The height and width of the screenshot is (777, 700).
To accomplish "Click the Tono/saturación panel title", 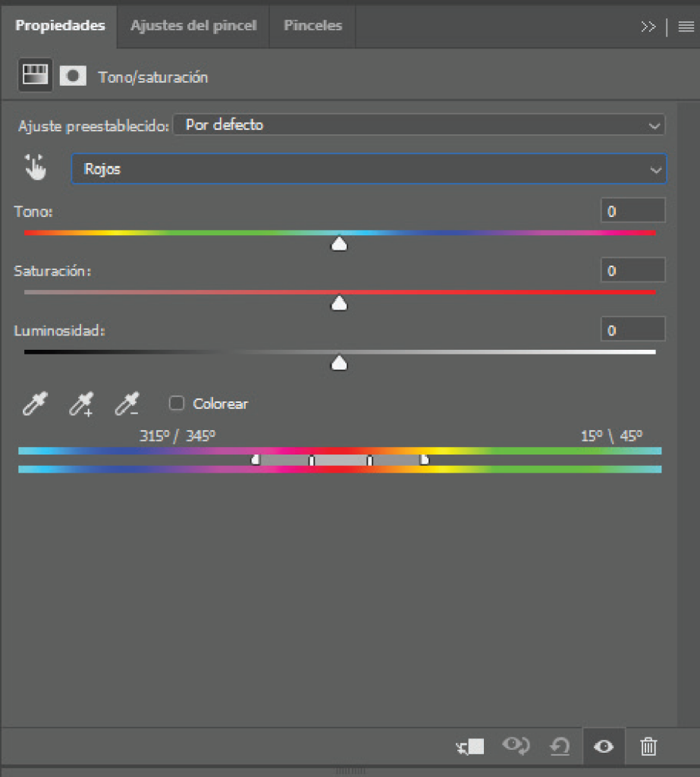I will [x=153, y=77].
